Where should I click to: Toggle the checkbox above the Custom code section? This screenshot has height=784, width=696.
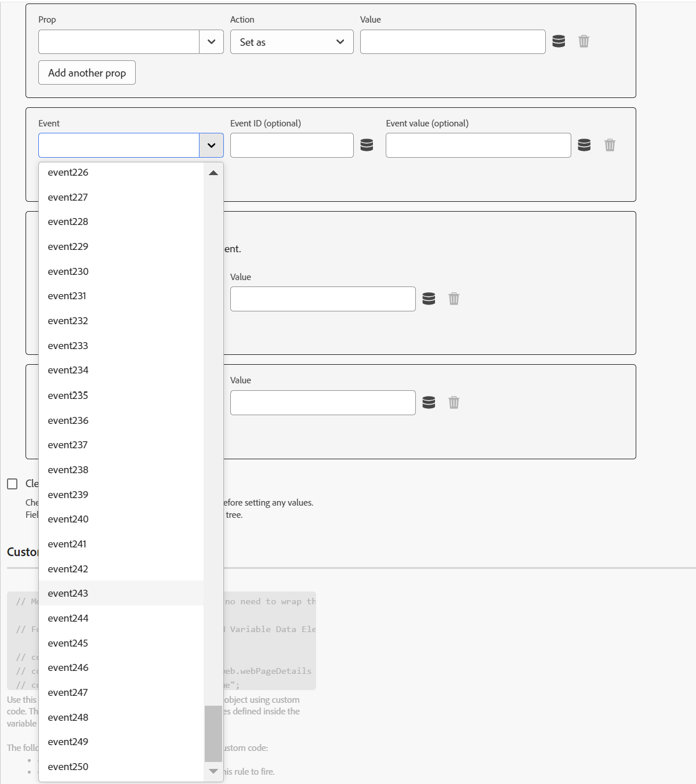(12, 484)
